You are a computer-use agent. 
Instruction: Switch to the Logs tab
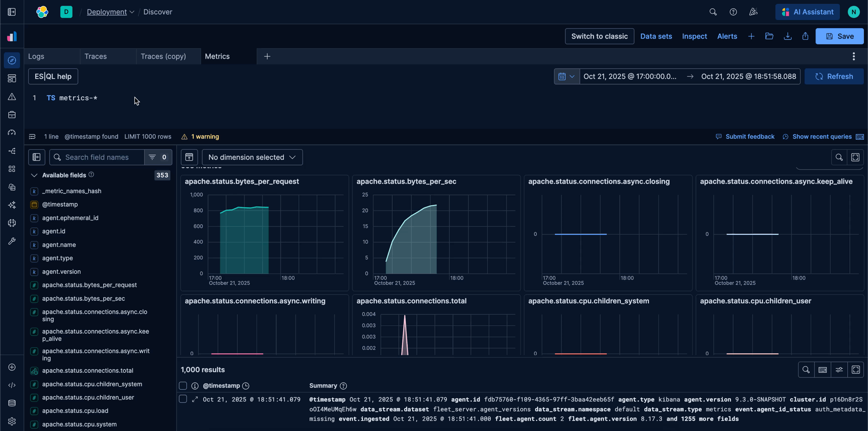pyautogui.click(x=36, y=56)
